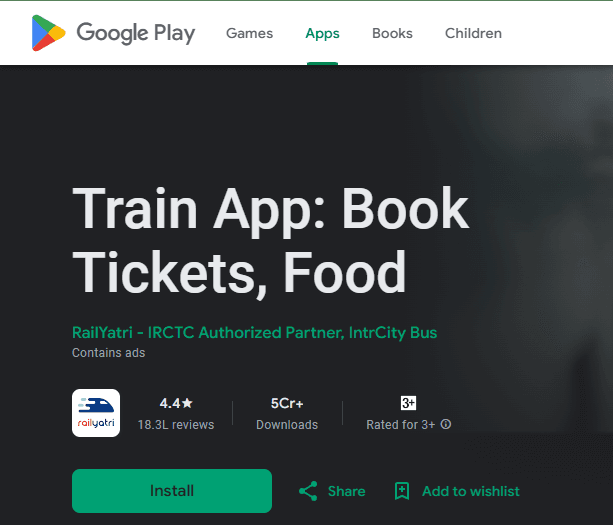Image resolution: width=613 pixels, height=525 pixels.
Task: Click the wishlist bookmark icon
Action: pos(402,491)
